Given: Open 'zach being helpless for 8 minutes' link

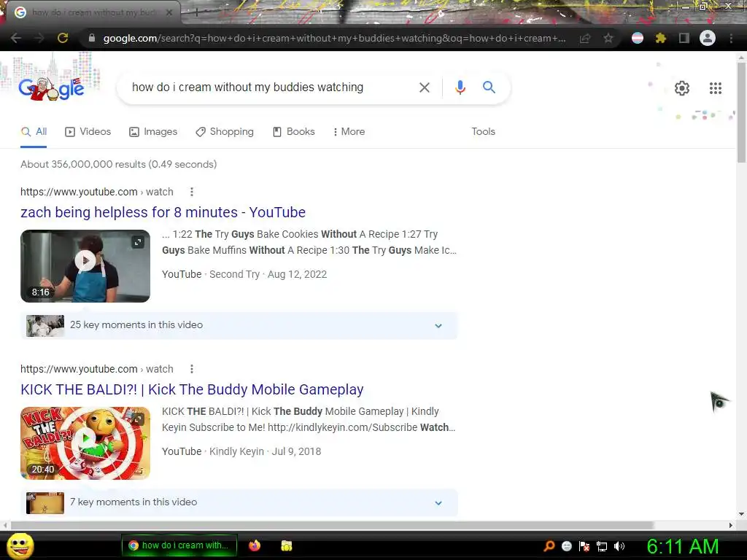Looking at the screenshot, I should tap(163, 212).
